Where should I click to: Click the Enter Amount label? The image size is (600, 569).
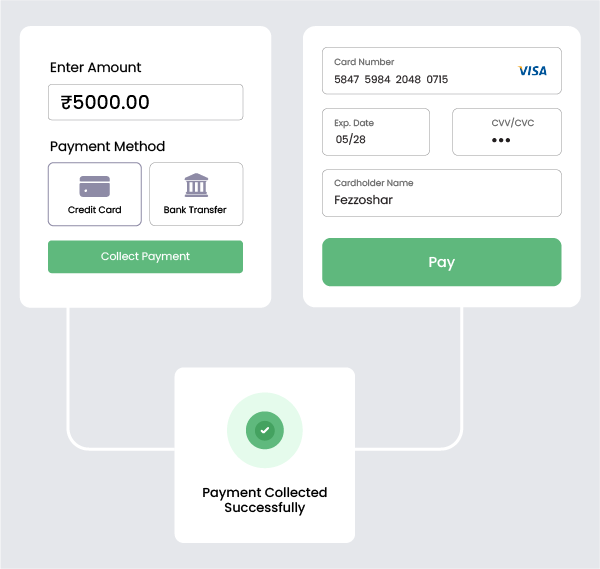point(96,68)
